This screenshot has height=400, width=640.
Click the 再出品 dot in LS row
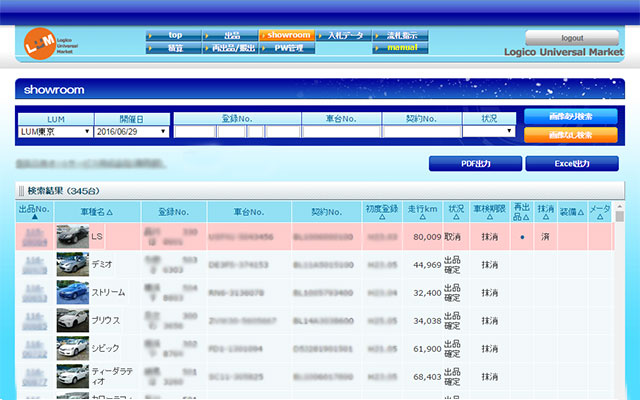(x=522, y=237)
